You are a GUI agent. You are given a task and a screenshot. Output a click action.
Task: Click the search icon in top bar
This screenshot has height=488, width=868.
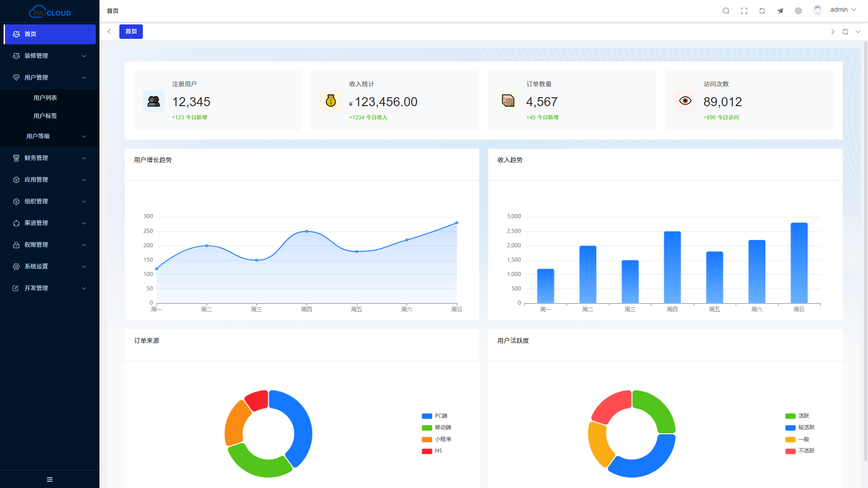726,11
